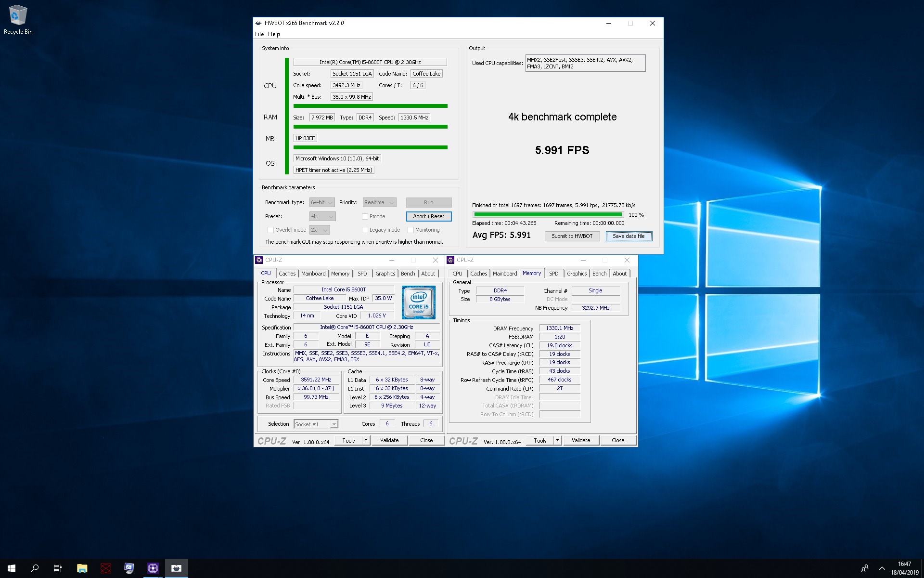Click Tools button in right CPU-Z
This screenshot has width=924, height=578.
540,440
